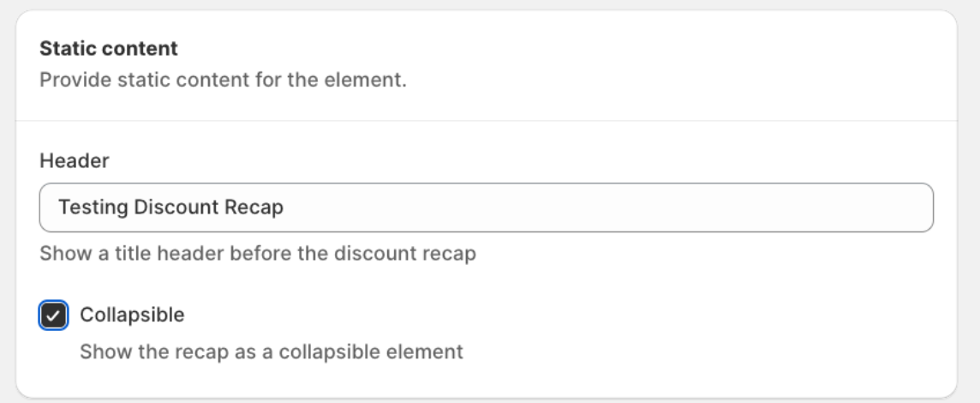Click the word 'Testing' in Header input
Image resolution: width=980 pixels, height=403 pixels.
click(93, 208)
